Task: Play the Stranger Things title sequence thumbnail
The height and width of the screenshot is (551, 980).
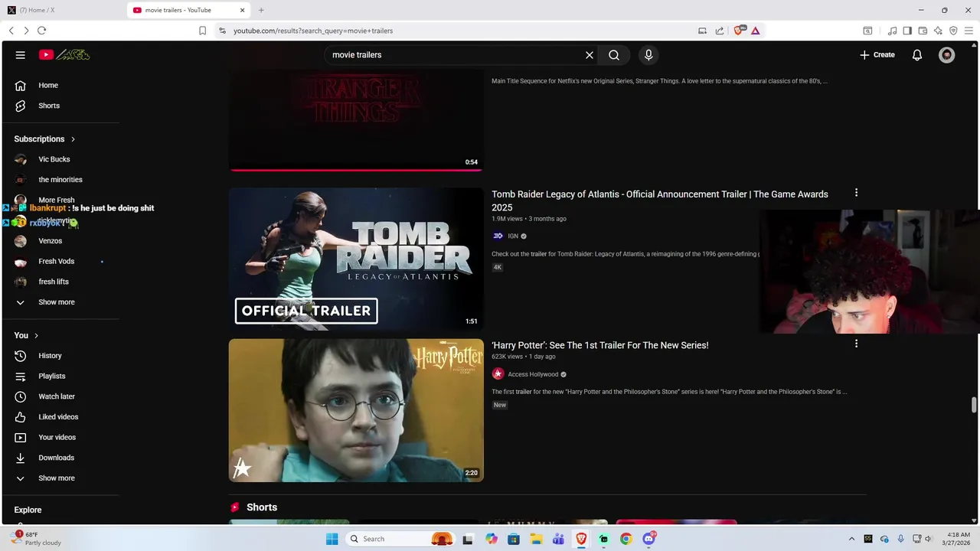Action: [356, 120]
